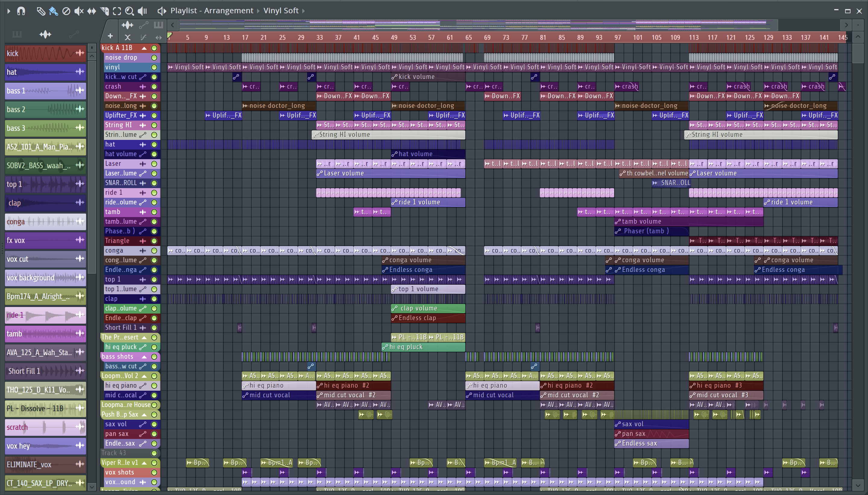The image size is (868, 495).
Task: Click the waveform icon on Triangle track
Action: pyautogui.click(x=143, y=241)
